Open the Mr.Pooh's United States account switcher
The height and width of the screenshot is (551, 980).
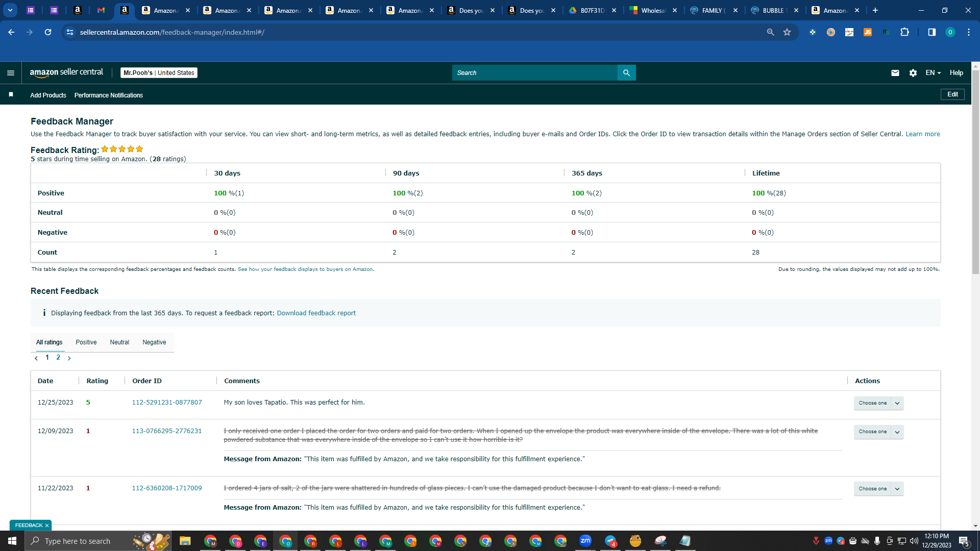(159, 73)
